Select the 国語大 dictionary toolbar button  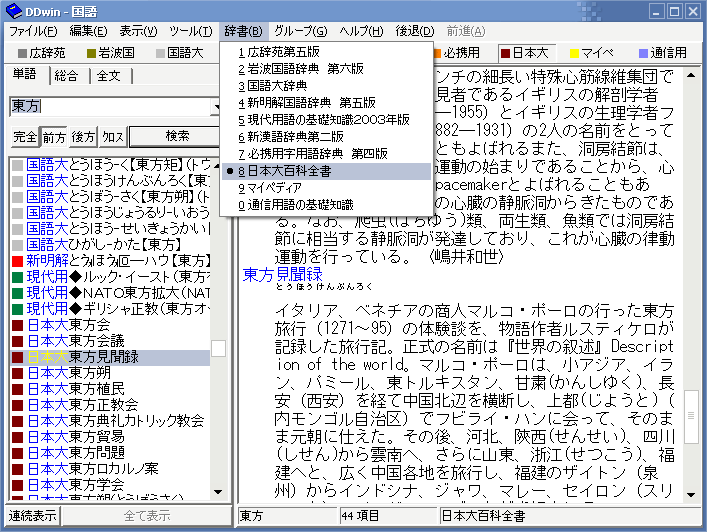click(x=179, y=53)
